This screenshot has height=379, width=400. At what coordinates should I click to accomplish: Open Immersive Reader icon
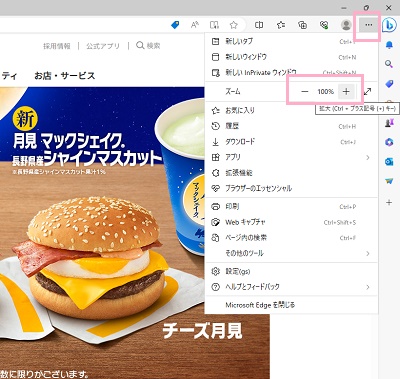point(214,25)
